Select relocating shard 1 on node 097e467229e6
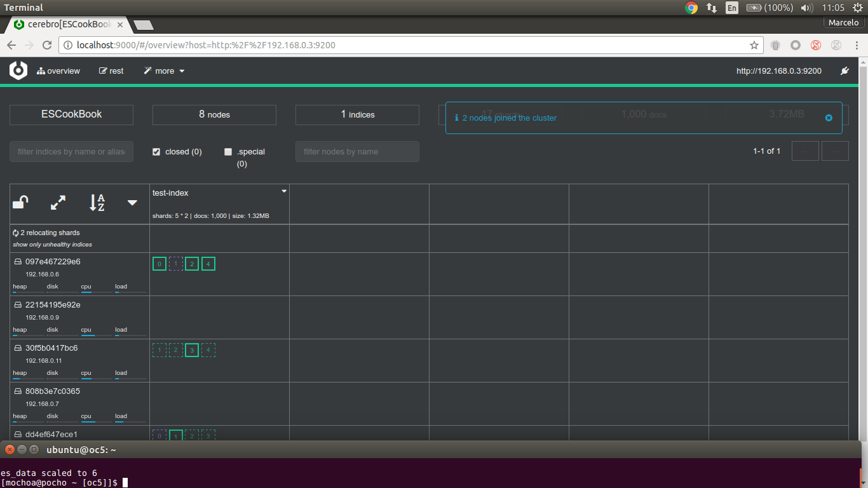 click(176, 264)
